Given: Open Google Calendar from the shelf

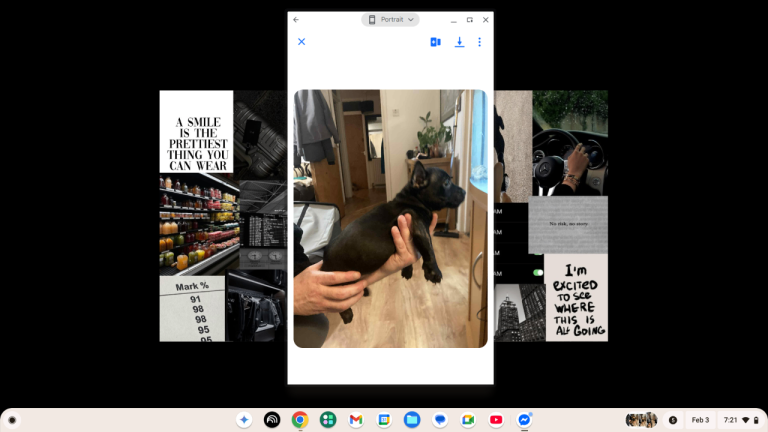Looking at the screenshot, I should coord(384,420).
